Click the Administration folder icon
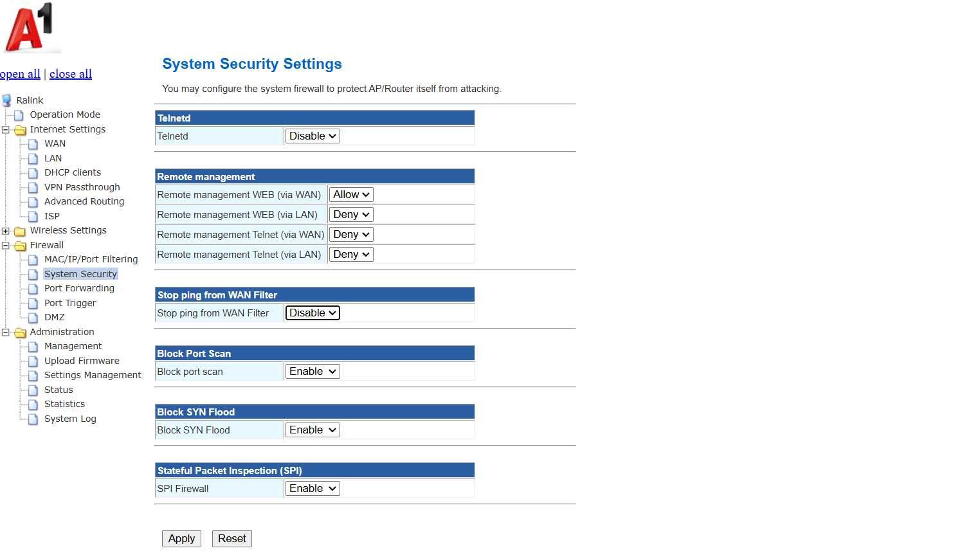980x555 pixels. [20, 332]
